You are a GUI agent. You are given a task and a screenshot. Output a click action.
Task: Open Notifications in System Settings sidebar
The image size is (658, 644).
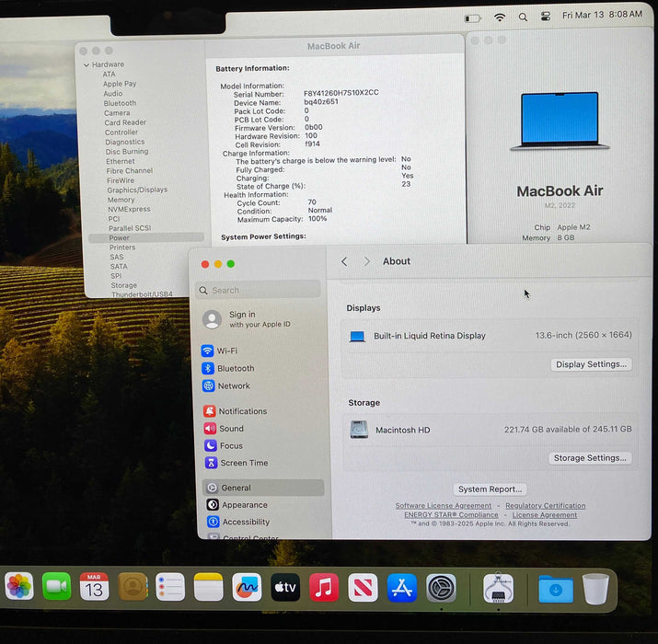click(x=262, y=411)
